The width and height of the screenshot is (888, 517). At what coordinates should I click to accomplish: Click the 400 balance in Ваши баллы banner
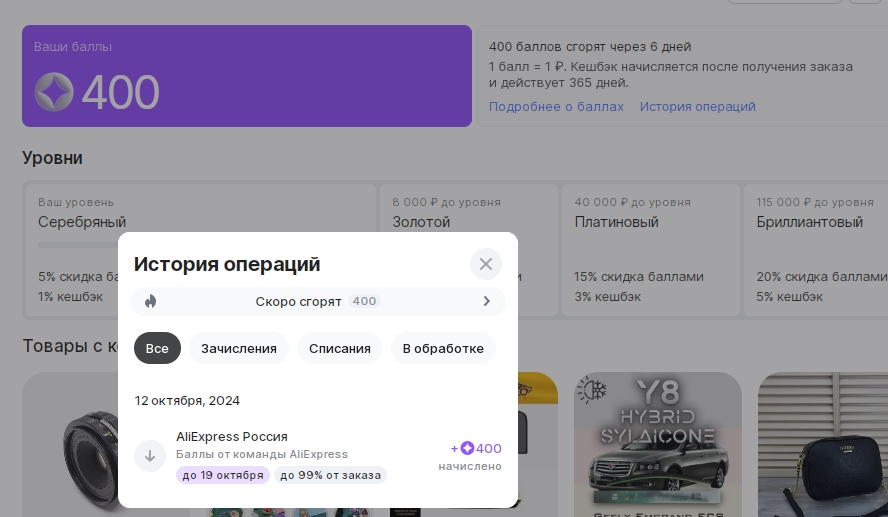[x=121, y=92]
